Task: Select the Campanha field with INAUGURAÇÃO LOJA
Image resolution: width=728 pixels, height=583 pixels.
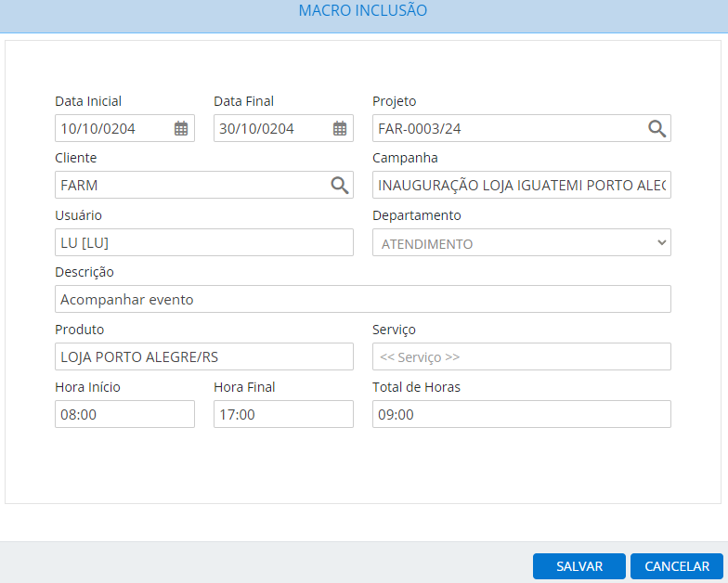Action: pyautogui.click(x=522, y=185)
